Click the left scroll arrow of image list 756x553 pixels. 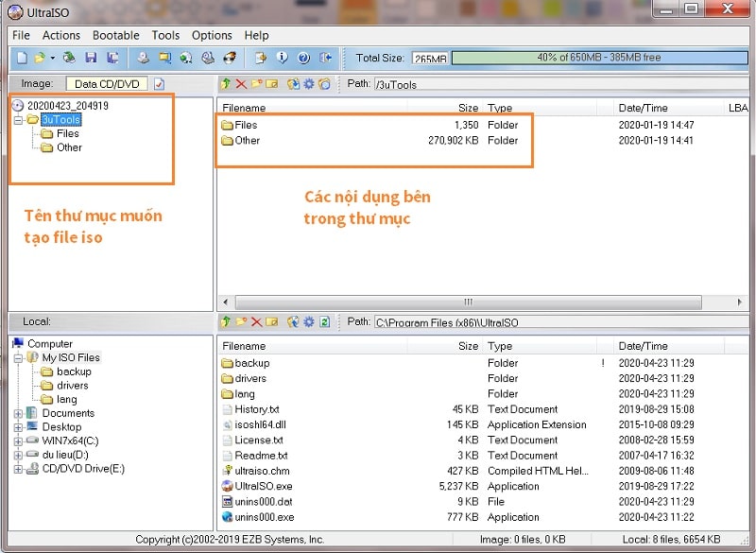click(226, 302)
